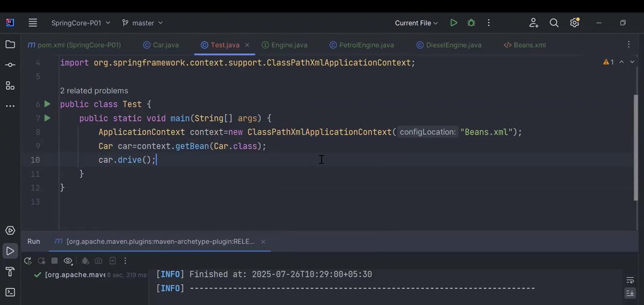Open the Current File run configuration dropdown
This screenshot has height=305, width=644.
coord(416,23)
